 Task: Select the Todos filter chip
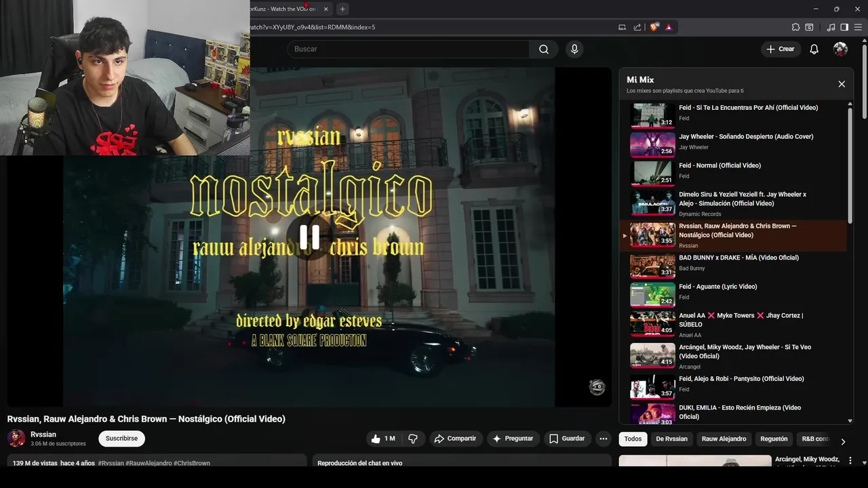click(x=633, y=439)
